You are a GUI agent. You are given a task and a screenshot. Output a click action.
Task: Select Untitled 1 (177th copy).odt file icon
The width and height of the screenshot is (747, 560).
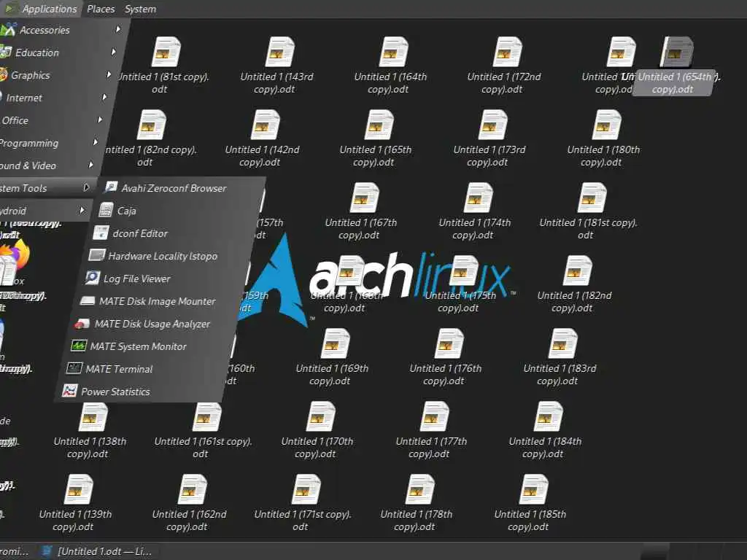point(435,416)
